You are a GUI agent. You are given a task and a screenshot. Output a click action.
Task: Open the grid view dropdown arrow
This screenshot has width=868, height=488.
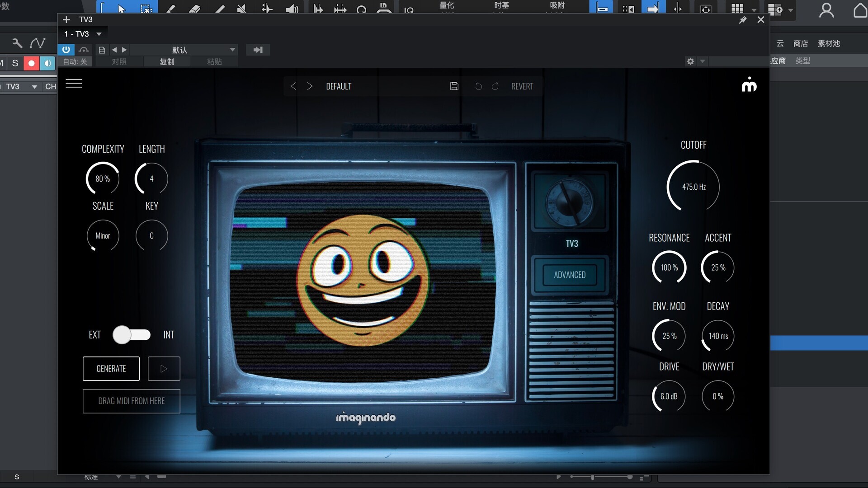(754, 9)
